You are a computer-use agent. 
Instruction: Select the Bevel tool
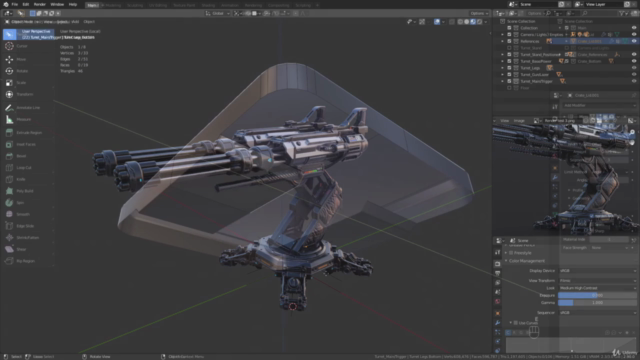[x=9, y=156]
